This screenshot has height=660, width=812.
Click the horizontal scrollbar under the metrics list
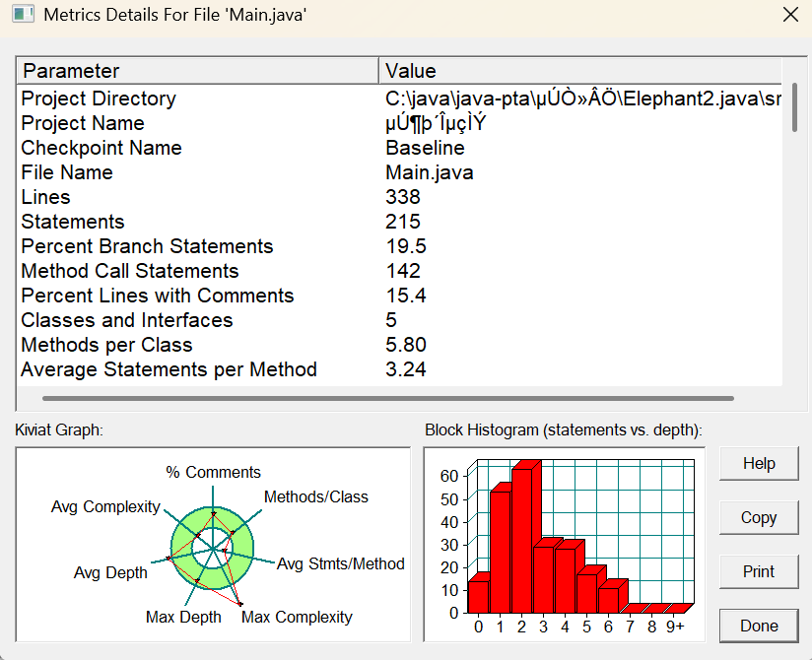pyautogui.click(x=389, y=399)
